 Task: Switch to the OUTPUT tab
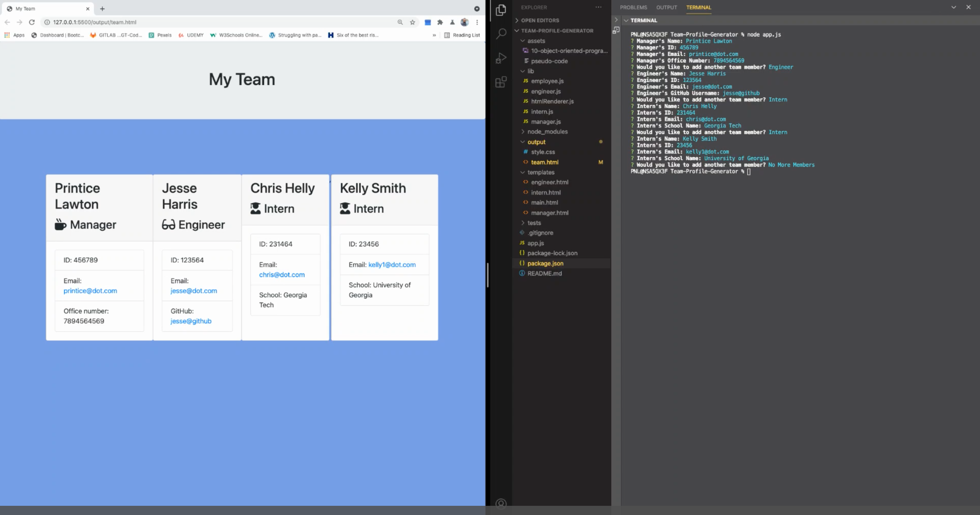[666, 7]
